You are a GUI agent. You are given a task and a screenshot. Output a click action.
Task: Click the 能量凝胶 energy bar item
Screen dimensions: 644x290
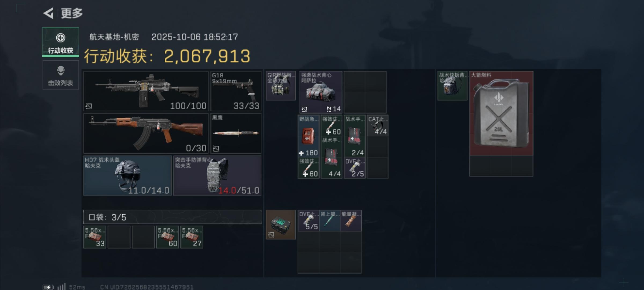click(x=351, y=221)
